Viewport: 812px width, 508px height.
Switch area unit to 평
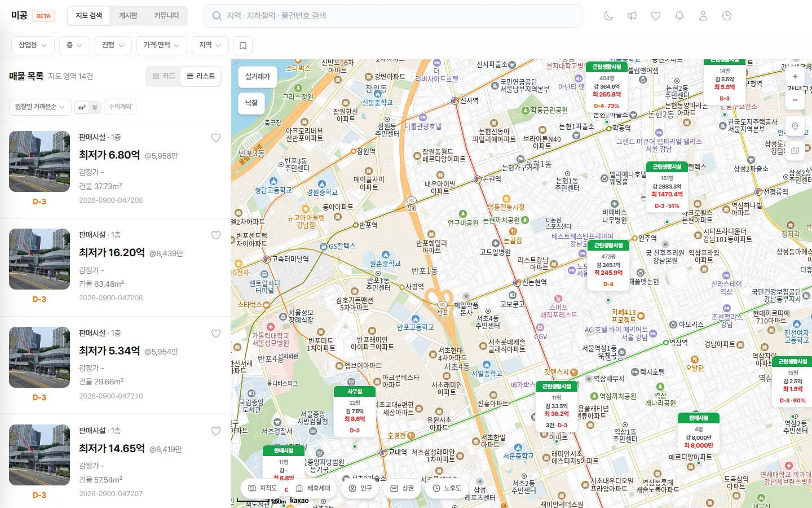coord(95,107)
